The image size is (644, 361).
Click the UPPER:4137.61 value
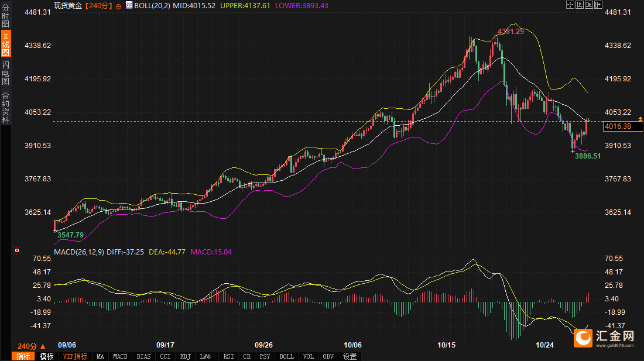point(245,6)
